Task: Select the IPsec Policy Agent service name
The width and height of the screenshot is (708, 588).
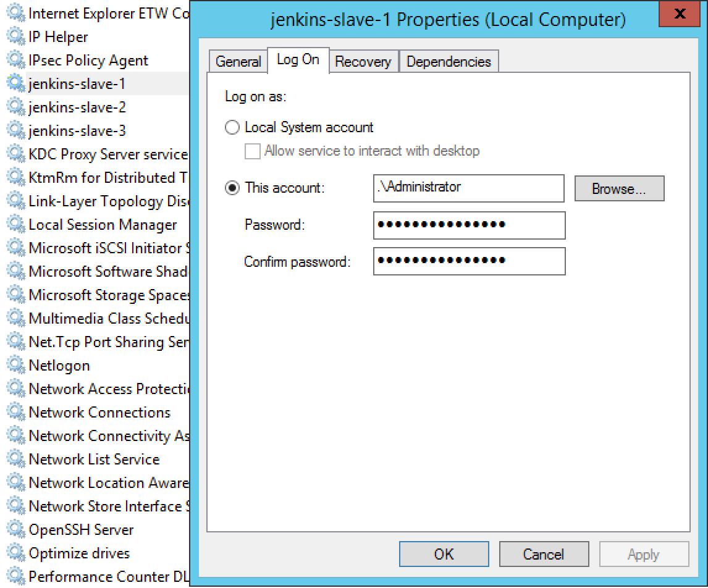Action: (88, 61)
